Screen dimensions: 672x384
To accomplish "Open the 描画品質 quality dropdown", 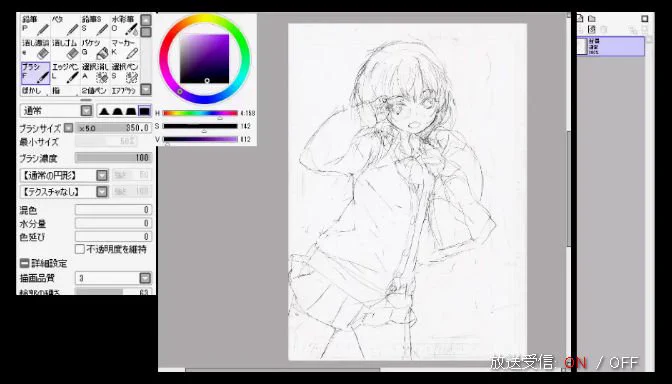I will (x=145, y=278).
